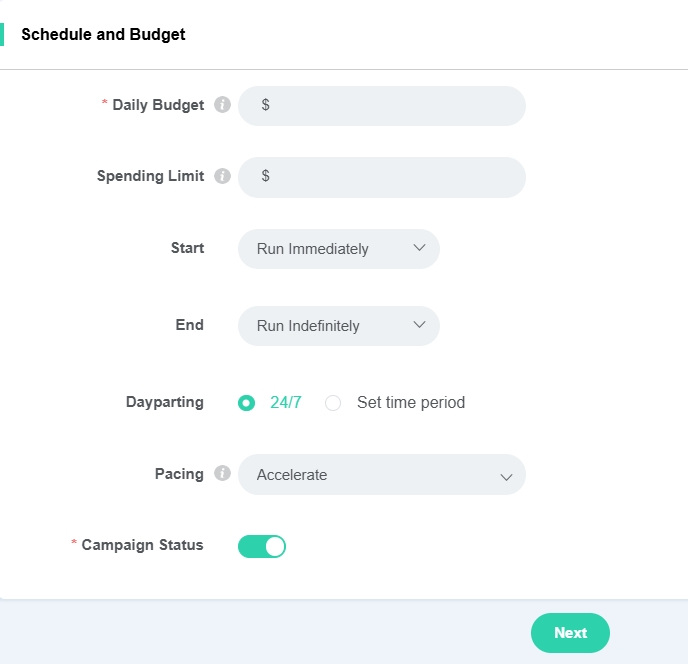The height and width of the screenshot is (664, 688).
Task: Click the Campaign Status label text
Action: click(x=142, y=545)
